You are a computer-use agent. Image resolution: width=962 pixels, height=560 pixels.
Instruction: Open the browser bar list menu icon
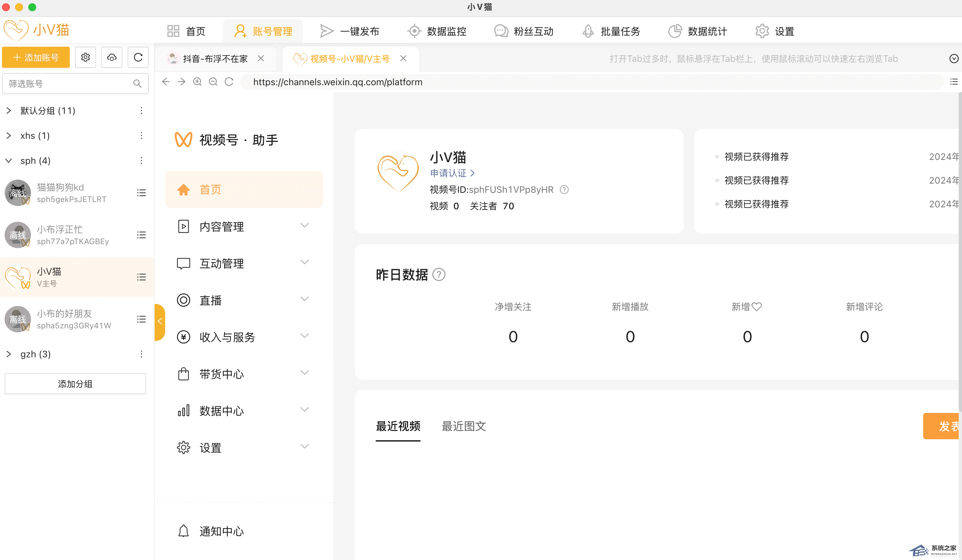pos(954,82)
